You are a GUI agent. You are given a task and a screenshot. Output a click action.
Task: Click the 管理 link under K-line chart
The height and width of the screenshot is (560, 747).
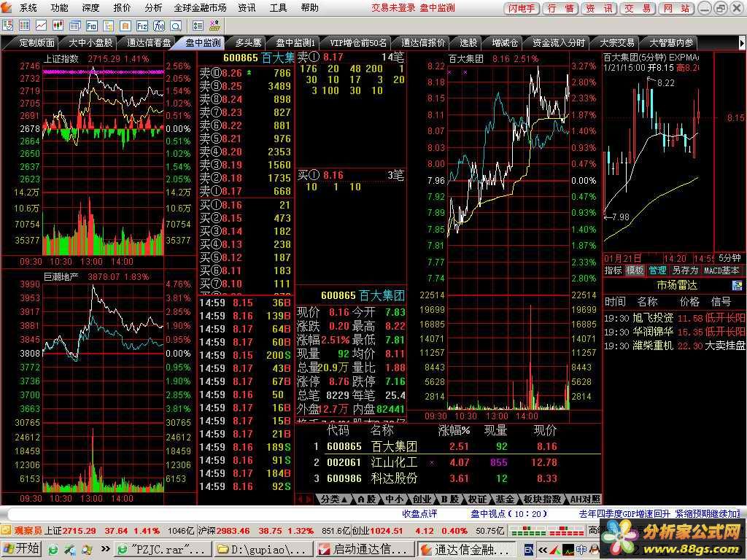click(657, 271)
